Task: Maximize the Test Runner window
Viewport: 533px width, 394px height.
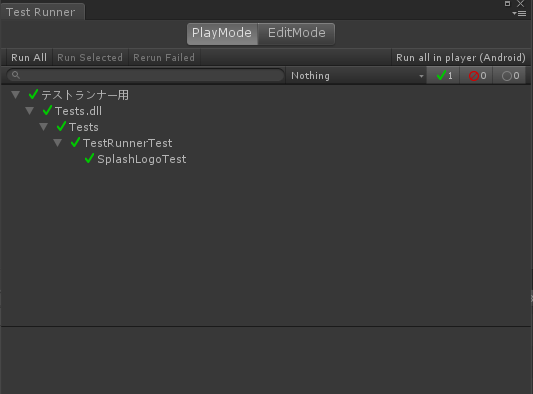Action: pos(507,3)
